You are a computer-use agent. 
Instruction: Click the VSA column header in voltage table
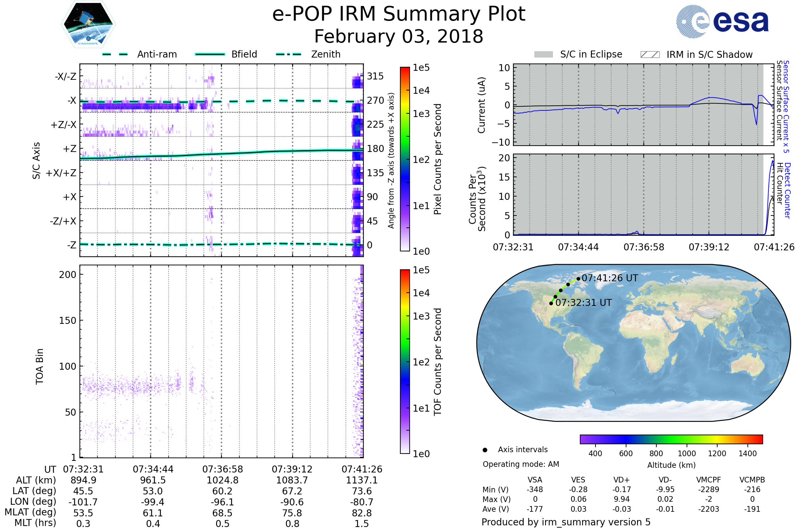point(535,480)
